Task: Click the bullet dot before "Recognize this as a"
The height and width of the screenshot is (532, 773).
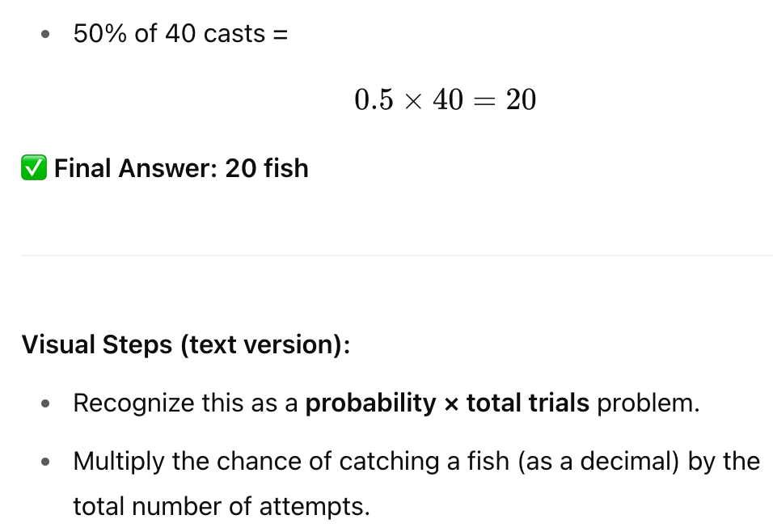Action: pyautogui.click(x=47, y=403)
